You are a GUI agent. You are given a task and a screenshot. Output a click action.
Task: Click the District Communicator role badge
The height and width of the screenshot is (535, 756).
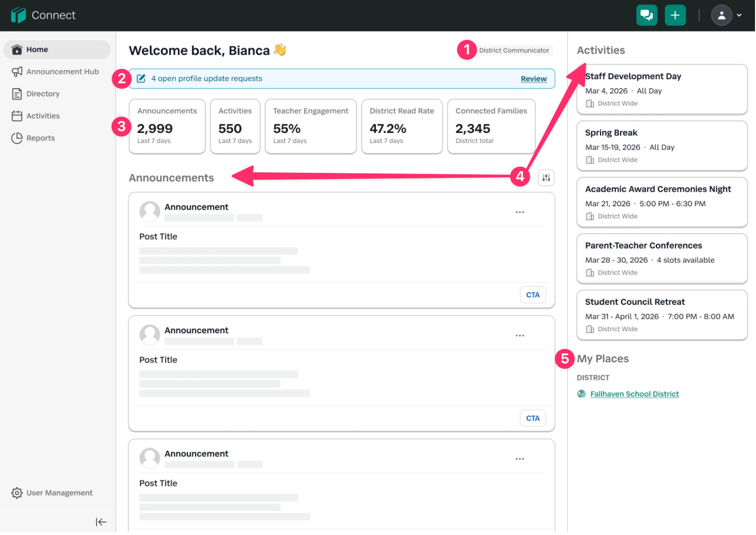click(x=514, y=50)
